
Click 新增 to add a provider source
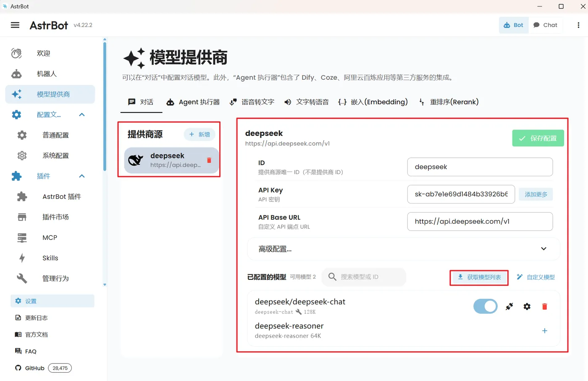point(199,134)
